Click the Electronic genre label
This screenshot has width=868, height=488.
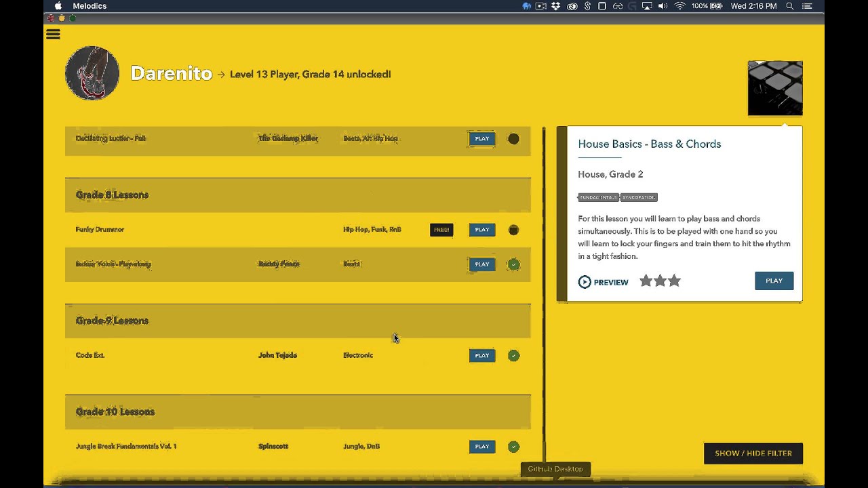358,355
